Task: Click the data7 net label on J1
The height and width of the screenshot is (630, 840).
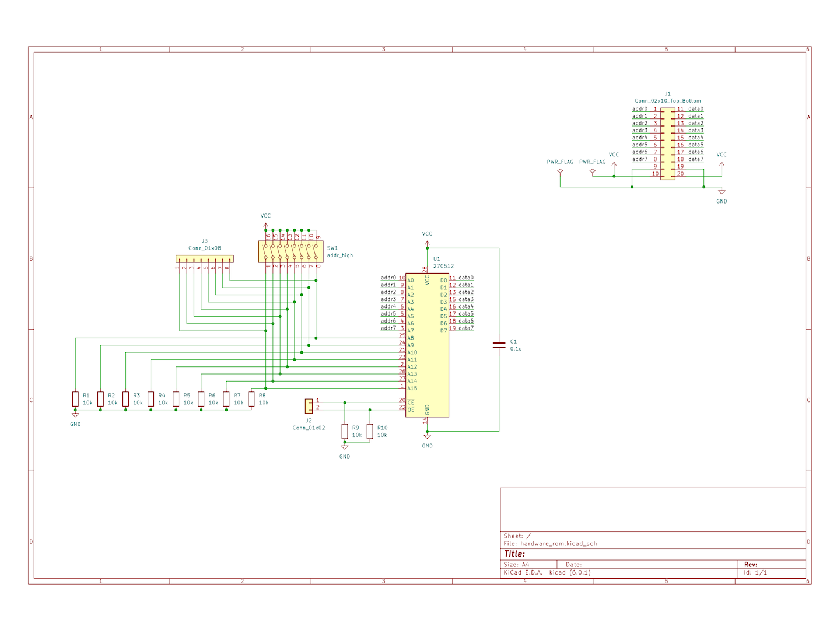Action: pyautogui.click(x=695, y=159)
